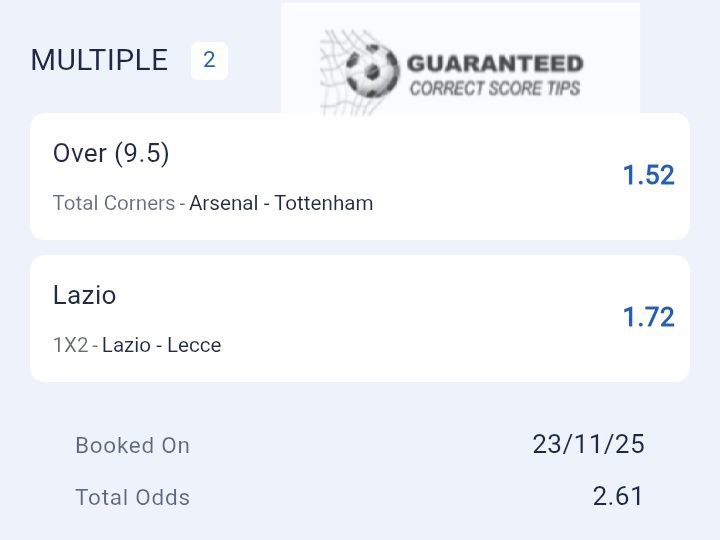Click the MULTIPLE bet type heading
This screenshot has width=720, height=540.
point(99,60)
